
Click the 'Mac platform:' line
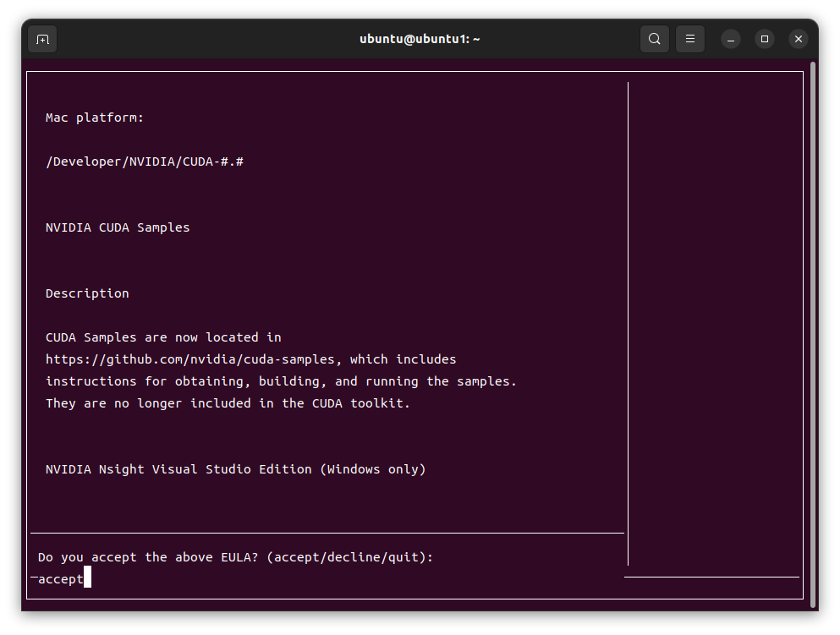[x=95, y=118]
